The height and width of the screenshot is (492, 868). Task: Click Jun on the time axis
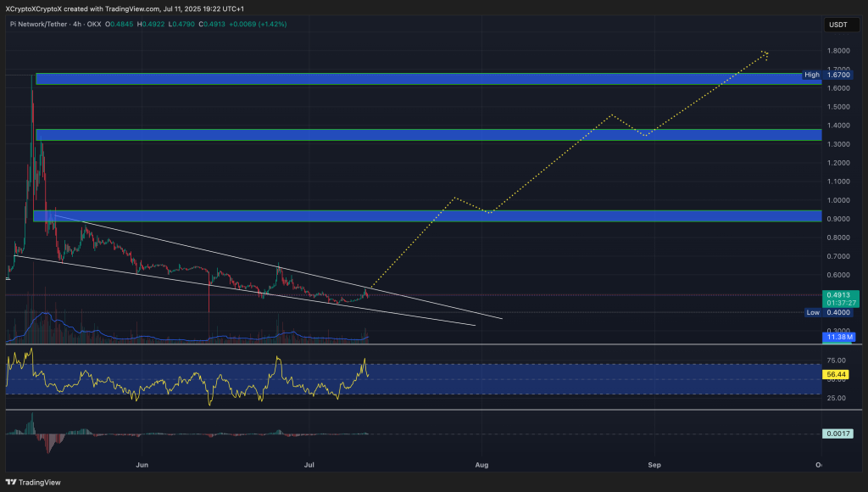tap(142, 465)
